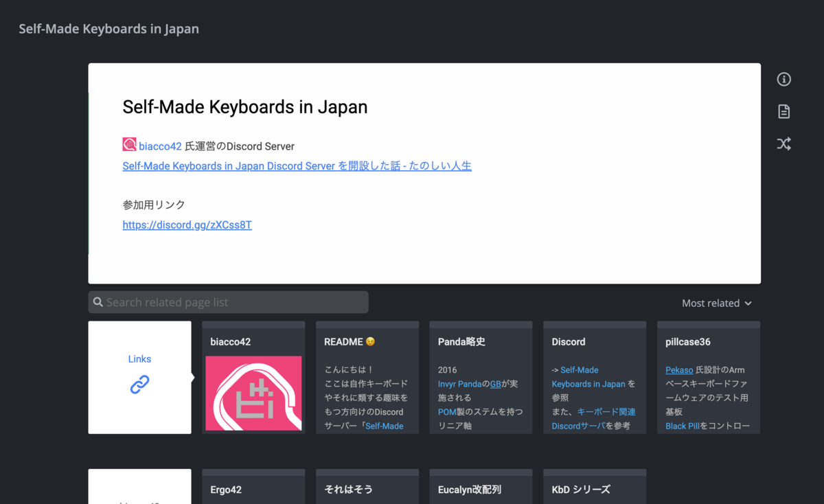Click biacco42 avatar icon in page body

click(x=129, y=145)
